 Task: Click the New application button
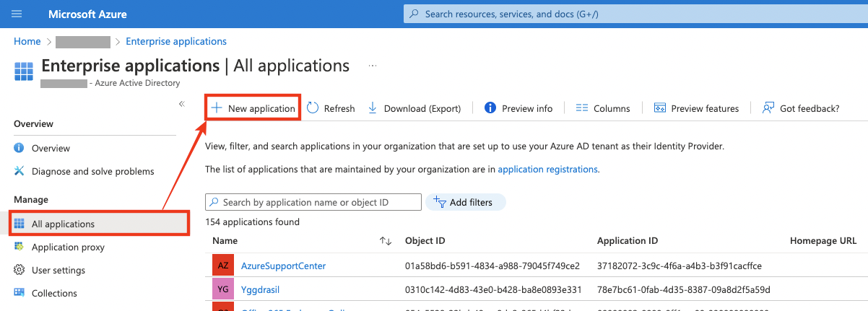point(253,108)
